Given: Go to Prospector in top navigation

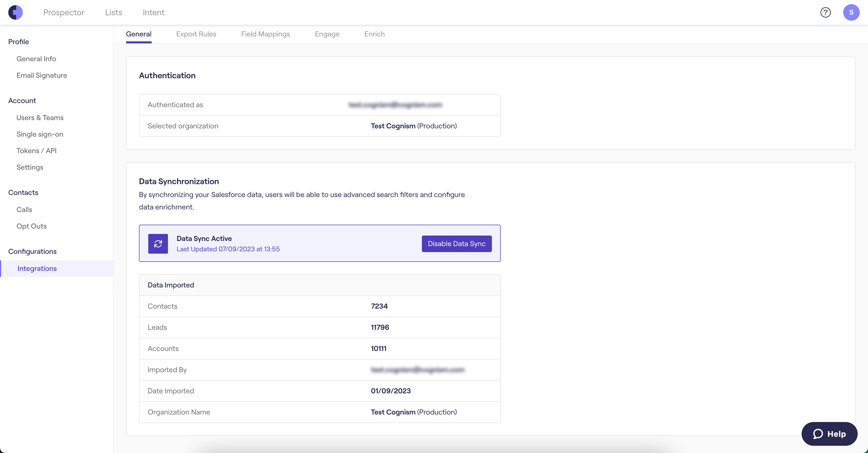Looking at the screenshot, I should 64,12.
